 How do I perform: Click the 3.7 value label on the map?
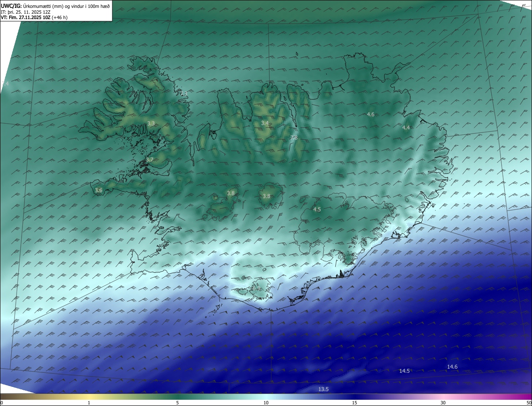150,159
